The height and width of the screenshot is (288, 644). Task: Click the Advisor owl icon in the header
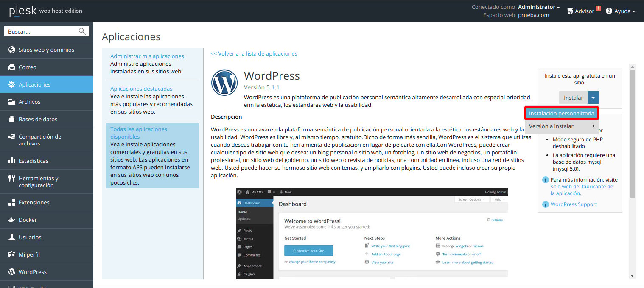pyautogui.click(x=570, y=11)
